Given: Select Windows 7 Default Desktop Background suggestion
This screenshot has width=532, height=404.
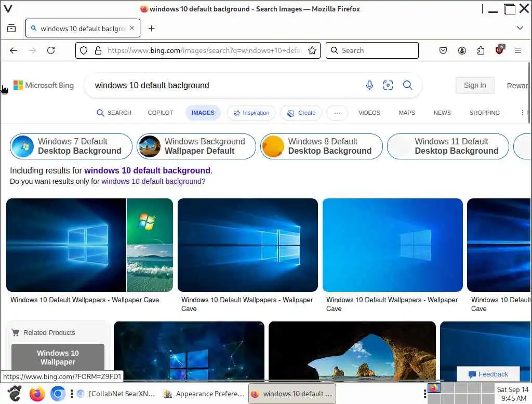Looking at the screenshot, I should coord(71,146).
